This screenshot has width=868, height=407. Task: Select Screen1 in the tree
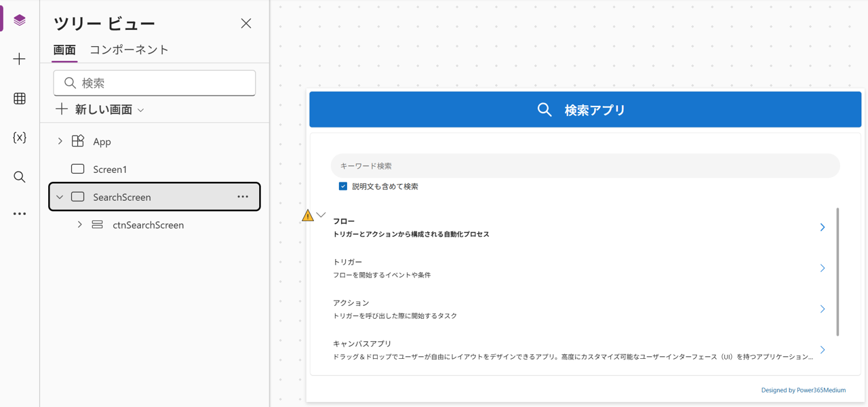[110, 170]
